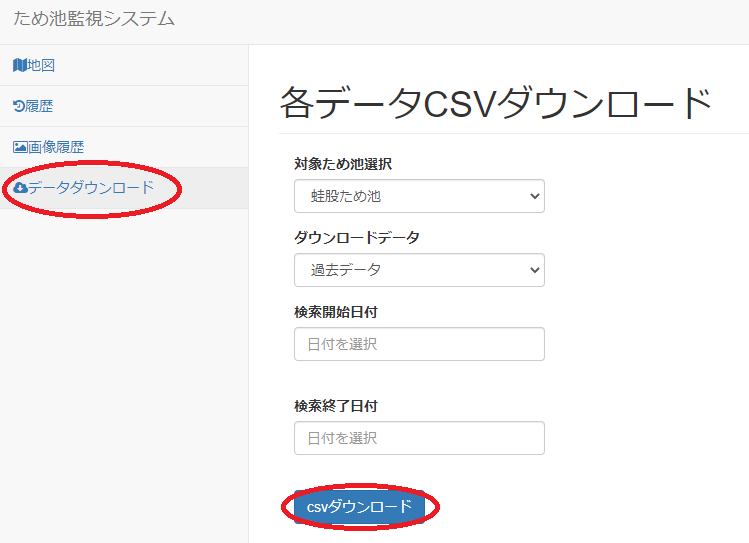
Task: Click the 各データCSVダウンロード page heading
Action: (495, 103)
